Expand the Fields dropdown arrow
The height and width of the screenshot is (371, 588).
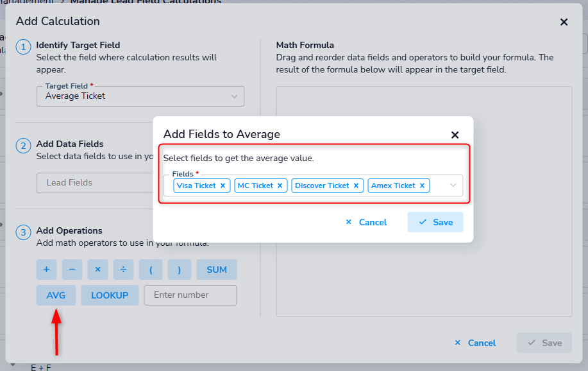coord(453,185)
